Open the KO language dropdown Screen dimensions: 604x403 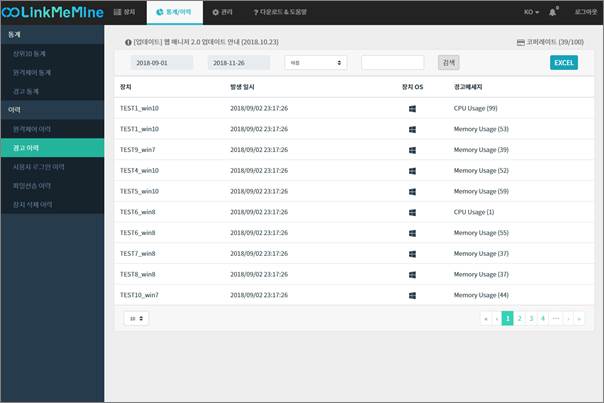point(530,12)
